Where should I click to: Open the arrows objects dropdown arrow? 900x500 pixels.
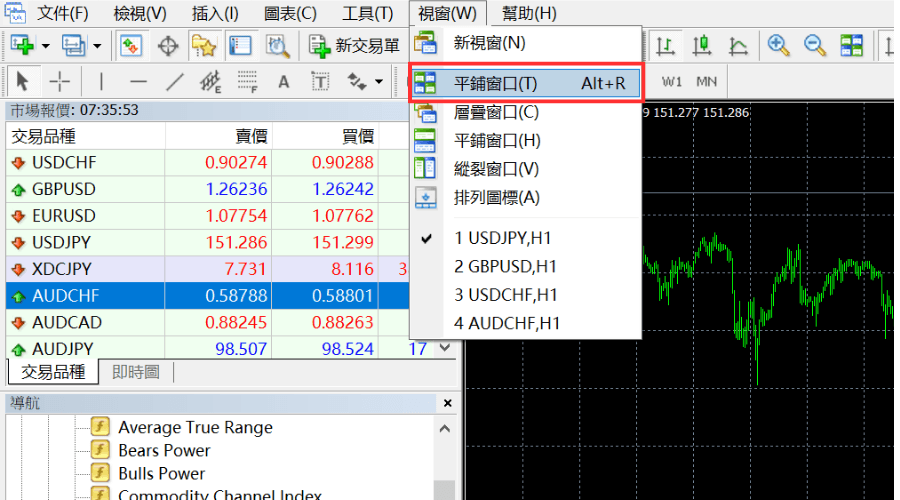coord(379,82)
